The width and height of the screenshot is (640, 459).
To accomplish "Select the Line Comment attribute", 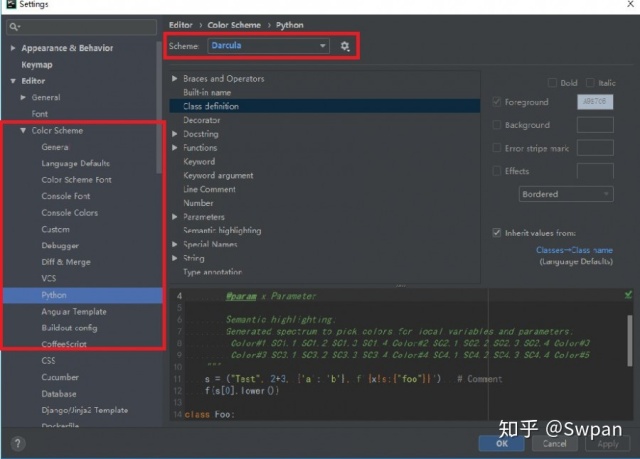I will pos(209,189).
